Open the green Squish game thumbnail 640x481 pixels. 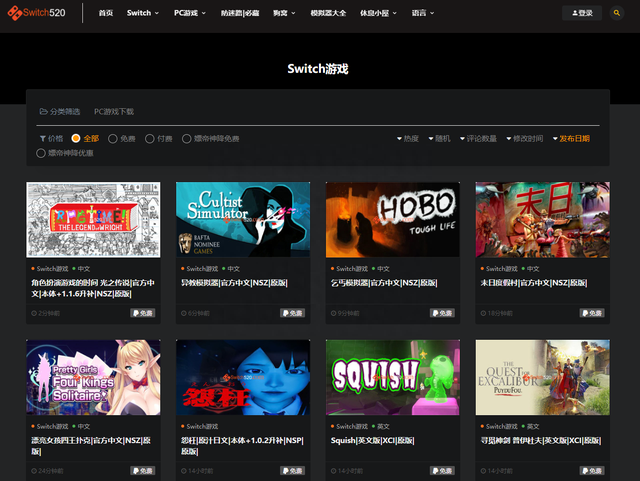pyautogui.click(x=393, y=377)
